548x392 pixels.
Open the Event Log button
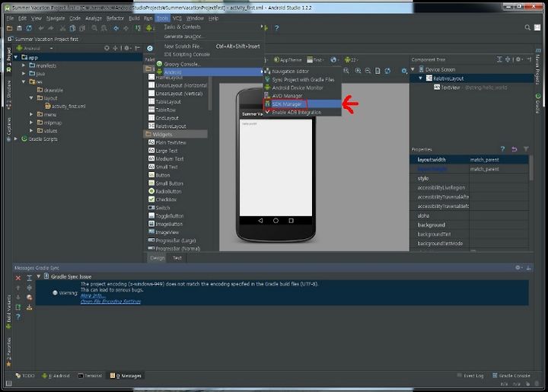(470, 375)
